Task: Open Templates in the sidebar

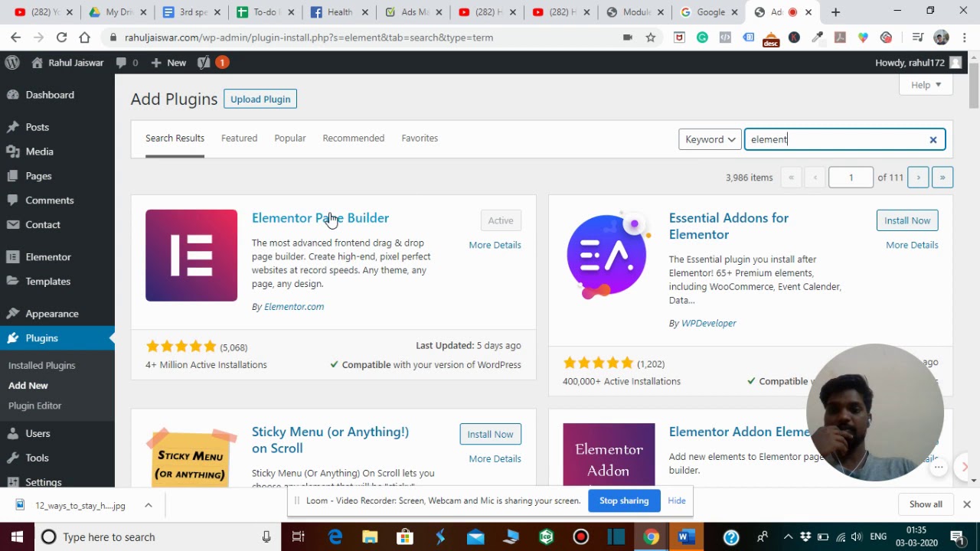Action: 47,282
